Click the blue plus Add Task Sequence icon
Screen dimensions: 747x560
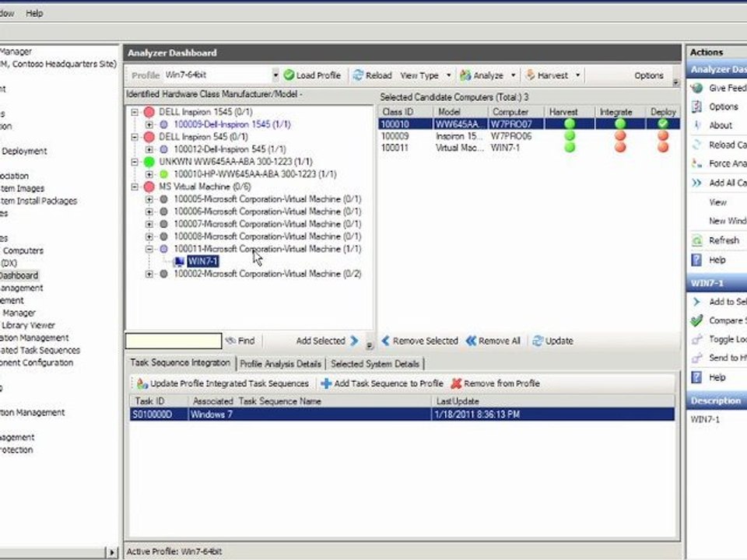326,383
